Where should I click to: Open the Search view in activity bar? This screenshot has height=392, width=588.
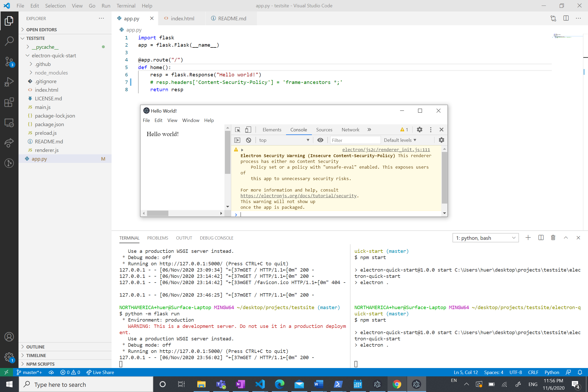pos(9,41)
